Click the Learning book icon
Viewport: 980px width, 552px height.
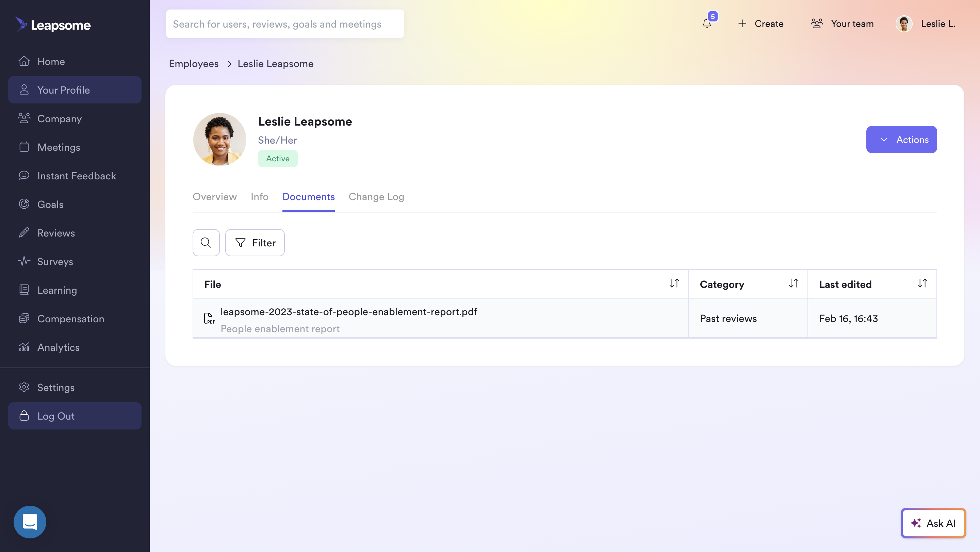click(x=24, y=290)
